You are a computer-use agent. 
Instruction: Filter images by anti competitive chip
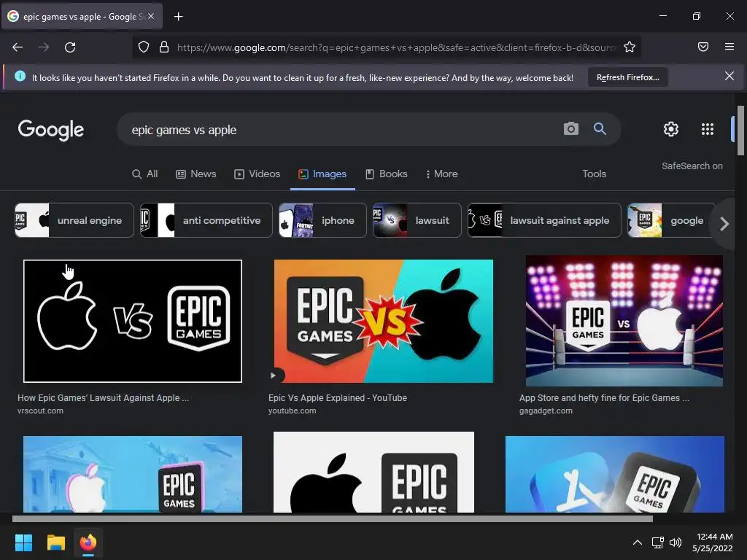point(206,220)
